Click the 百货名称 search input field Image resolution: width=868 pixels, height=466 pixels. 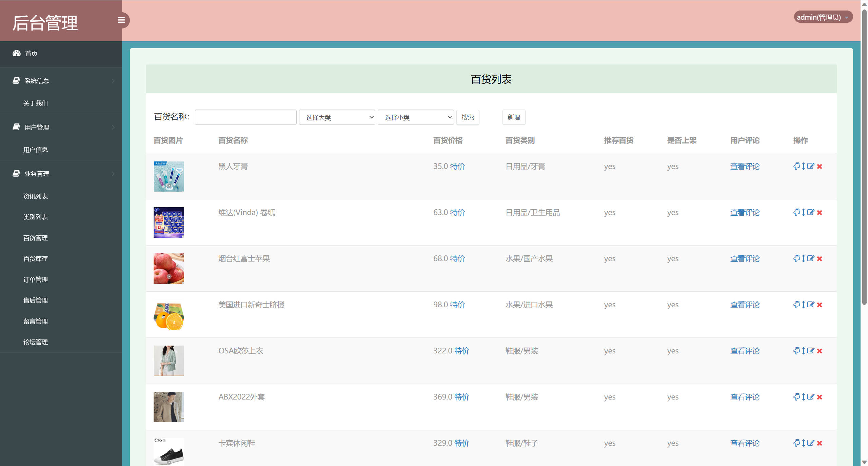coord(245,117)
